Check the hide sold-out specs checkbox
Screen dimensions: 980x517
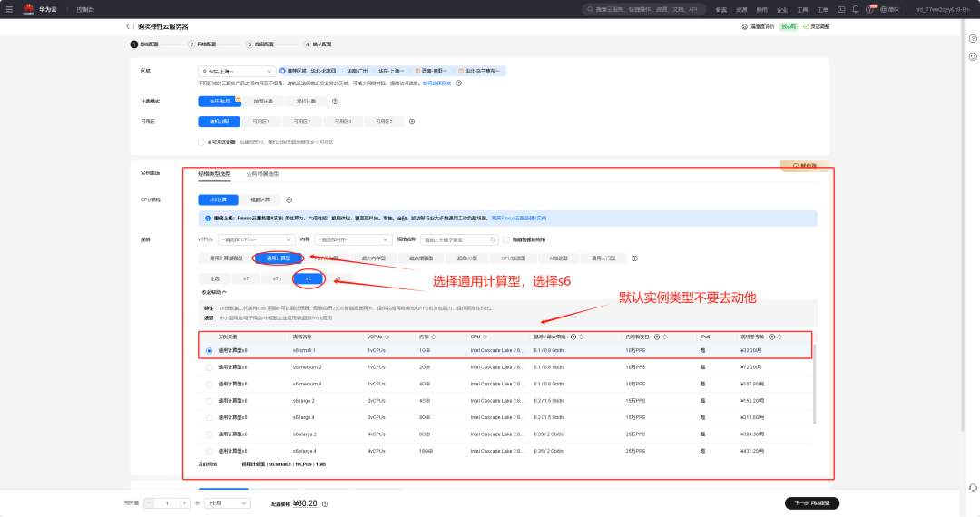point(506,239)
